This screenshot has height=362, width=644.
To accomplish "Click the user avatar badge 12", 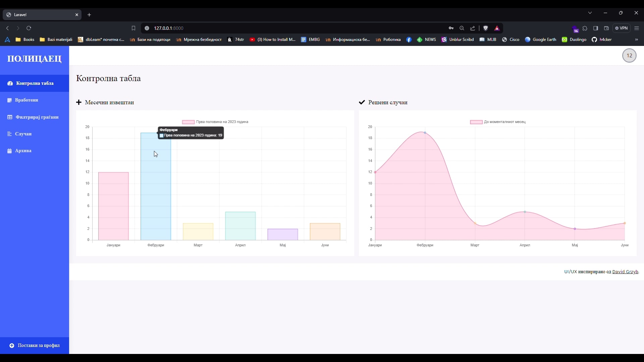I will coord(629,56).
